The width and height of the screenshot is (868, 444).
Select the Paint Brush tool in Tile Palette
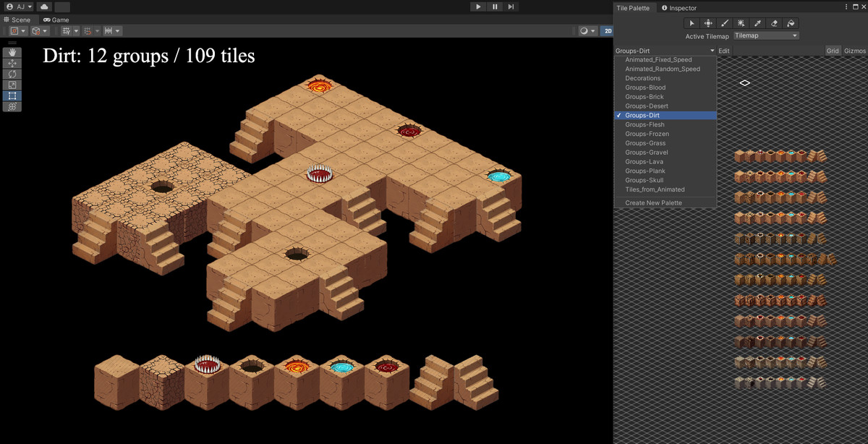pos(724,23)
